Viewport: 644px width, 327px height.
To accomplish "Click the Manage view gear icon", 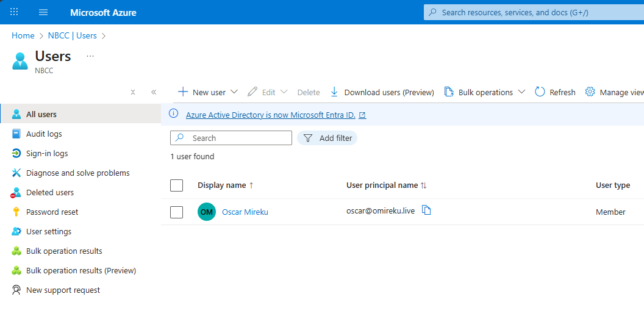I will click(590, 92).
